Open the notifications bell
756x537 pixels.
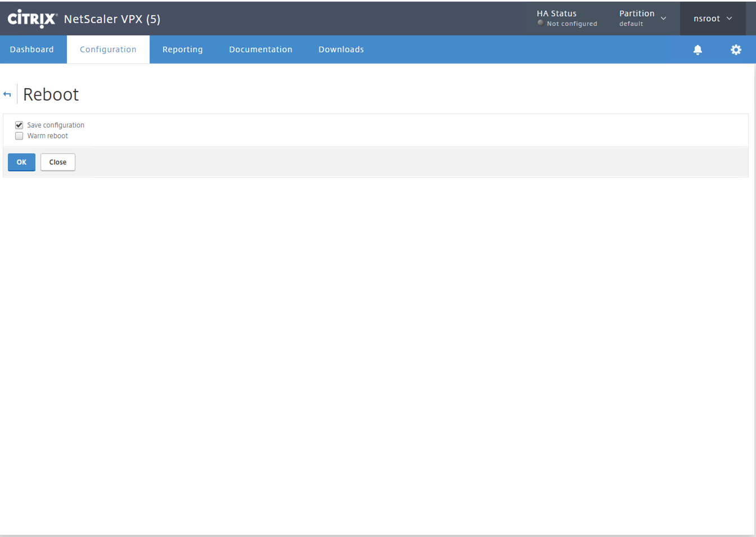[697, 49]
